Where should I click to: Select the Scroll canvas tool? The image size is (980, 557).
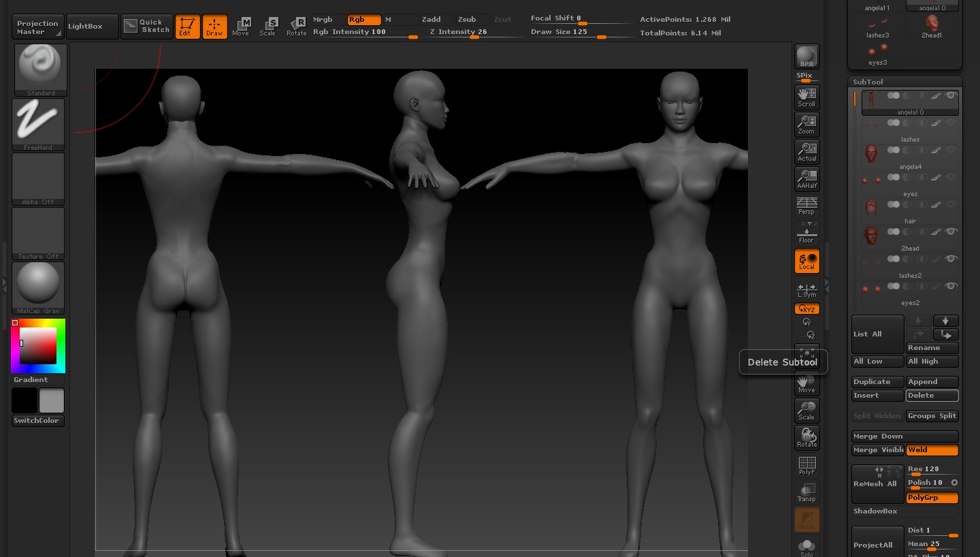[x=806, y=97]
